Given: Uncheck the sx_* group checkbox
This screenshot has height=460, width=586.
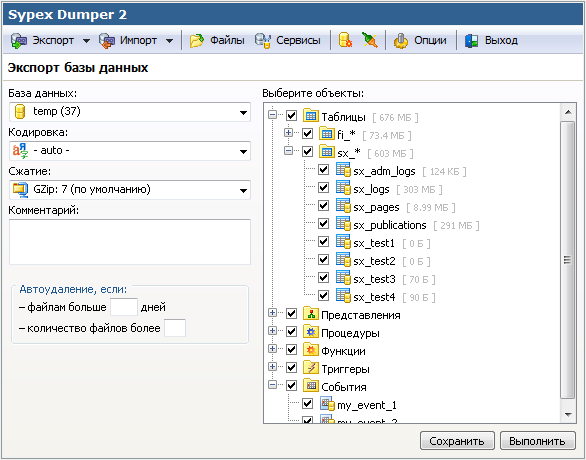Looking at the screenshot, I should (x=308, y=151).
